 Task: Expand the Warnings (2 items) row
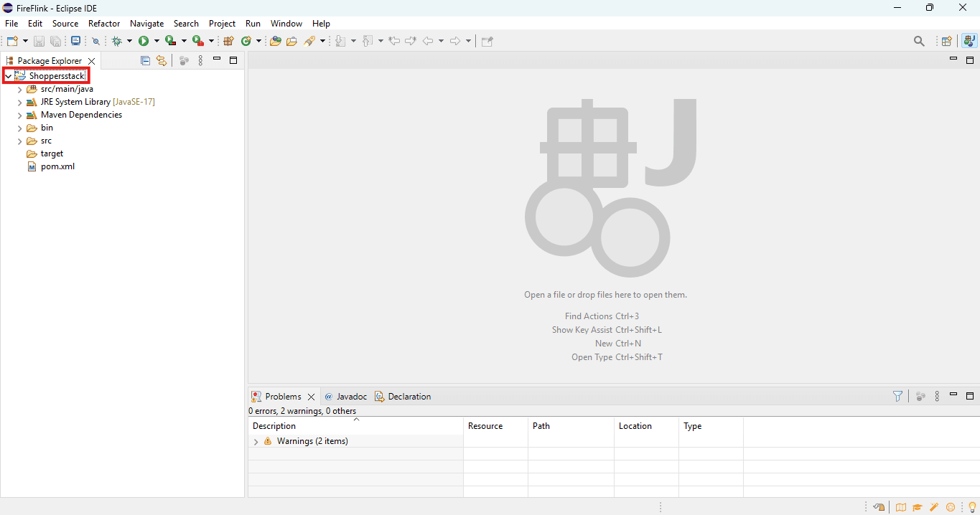(x=256, y=442)
